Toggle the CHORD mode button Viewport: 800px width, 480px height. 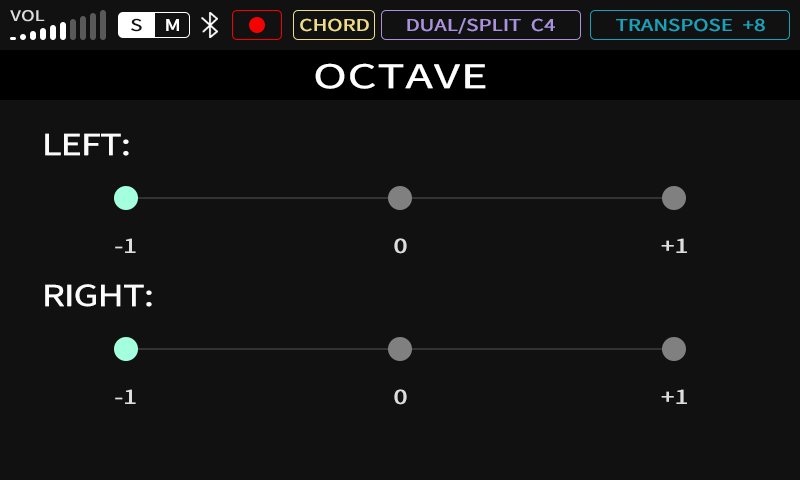[334, 25]
